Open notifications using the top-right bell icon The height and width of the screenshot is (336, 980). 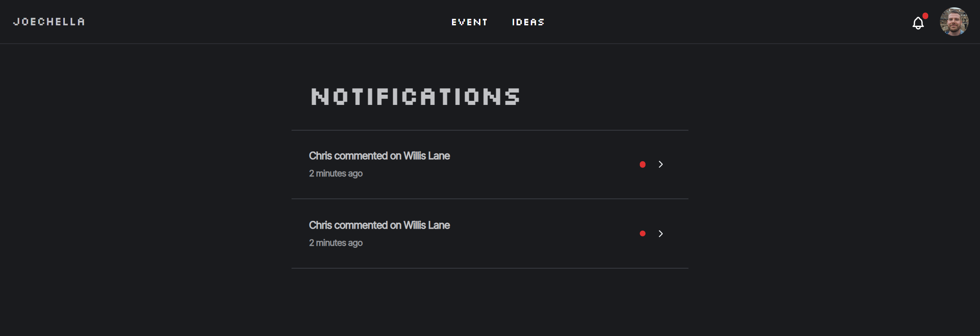tap(918, 23)
